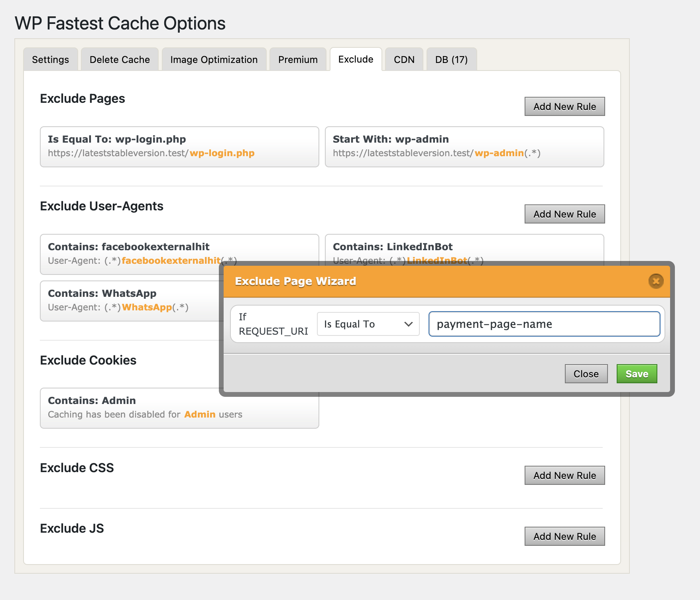This screenshot has height=600, width=700.
Task: Close the wizard using the Close button
Action: (586, 374)
